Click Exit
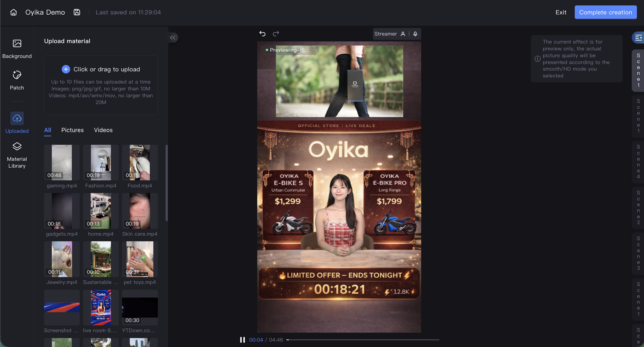644x347 pixels. (561, 12)
